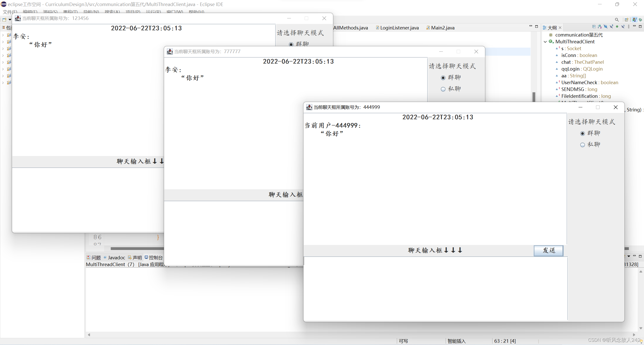Click the editor horizontal scrollbar thumb
The image size is (644, 345).
(x=137, y=248)
